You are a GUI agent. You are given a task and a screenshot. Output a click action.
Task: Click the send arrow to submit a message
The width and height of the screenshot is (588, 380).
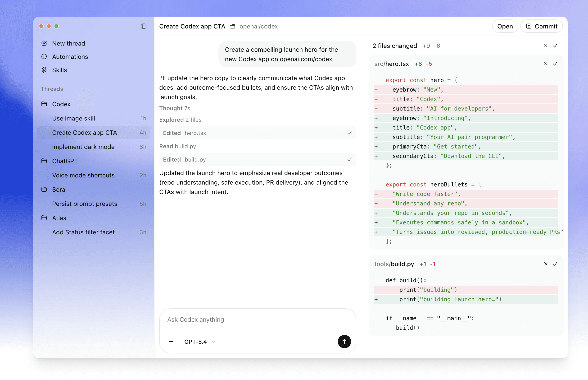point(344,342)
